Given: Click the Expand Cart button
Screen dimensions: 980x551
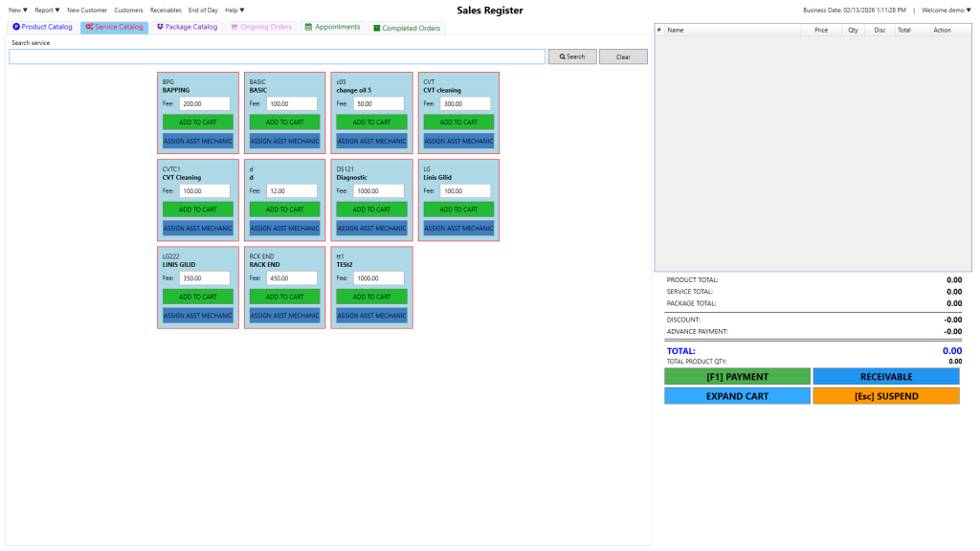Looking at the screenshot, I should pos(737,396).
